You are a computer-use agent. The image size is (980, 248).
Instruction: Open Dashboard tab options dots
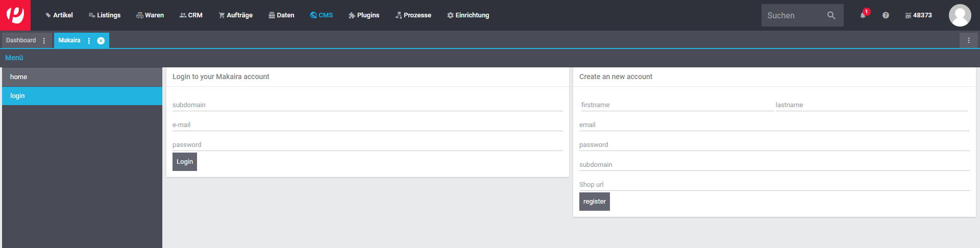tap(44, 41)
